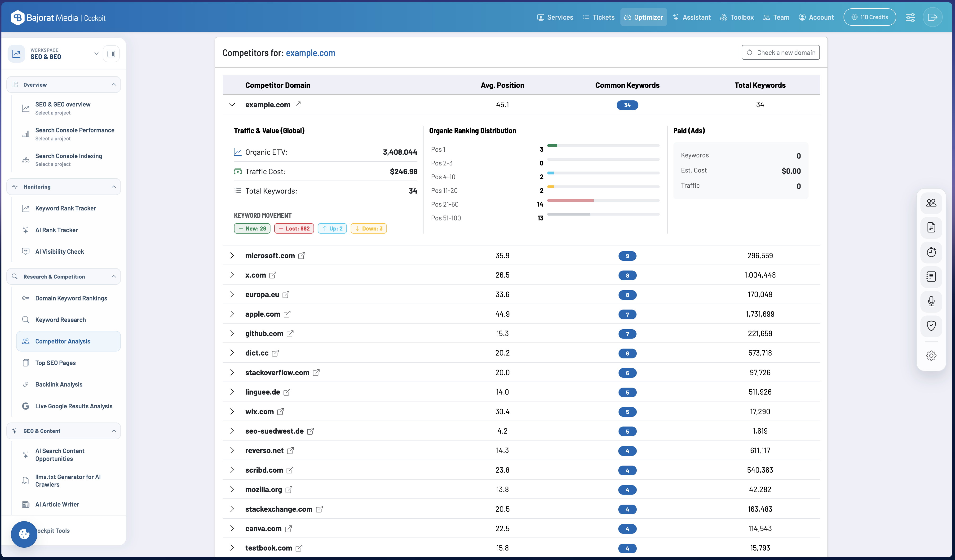955x560 pixels.
Task: Open external link icon for dict.cc
Action: (275, 353)
